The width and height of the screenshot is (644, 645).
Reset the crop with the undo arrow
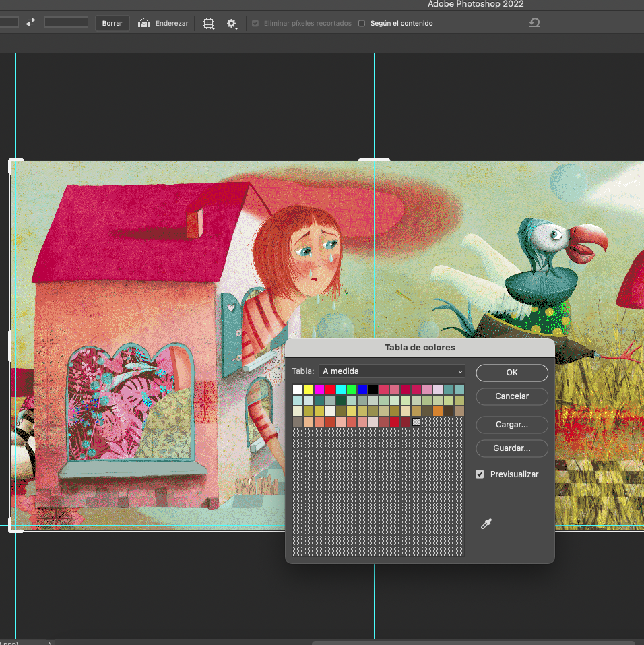click(x=534, y=22)
